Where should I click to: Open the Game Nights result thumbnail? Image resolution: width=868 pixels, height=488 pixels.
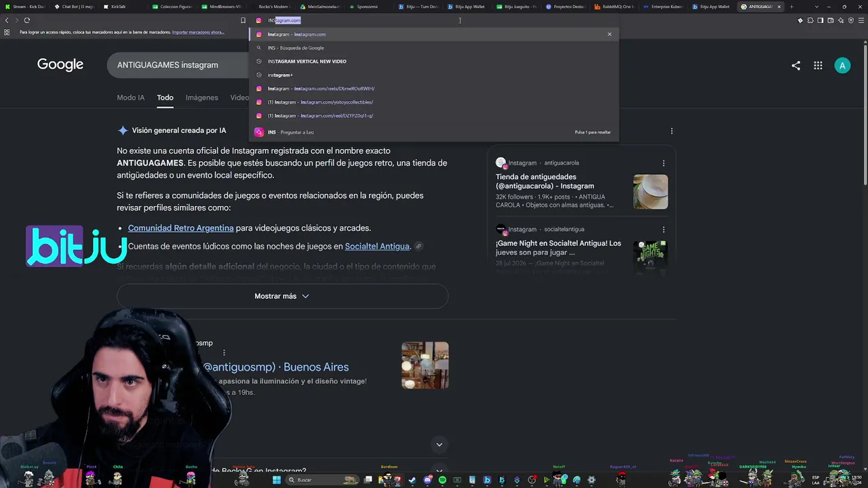click(x=650, y=256)
